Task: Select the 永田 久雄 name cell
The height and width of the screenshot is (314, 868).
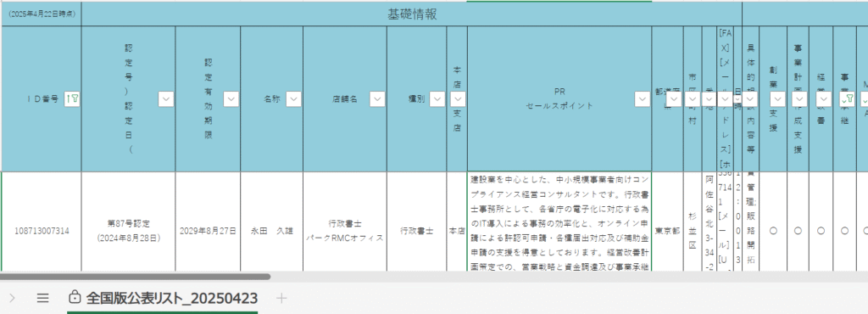Action: (x=272, y=231)
